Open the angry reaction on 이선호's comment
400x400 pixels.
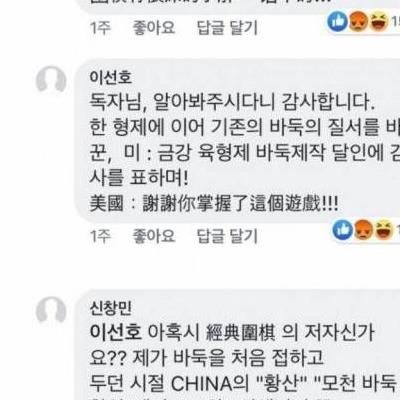point(363,230)
